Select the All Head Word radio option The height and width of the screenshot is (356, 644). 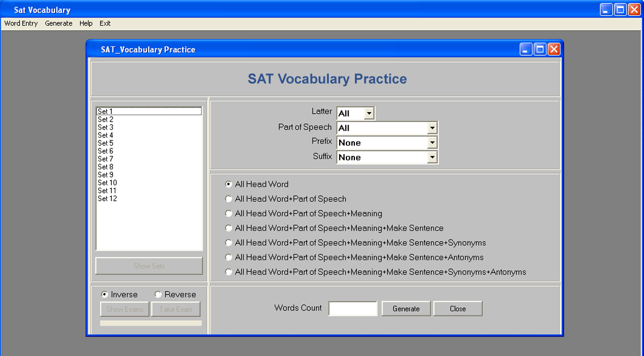(x=229, y=184)
